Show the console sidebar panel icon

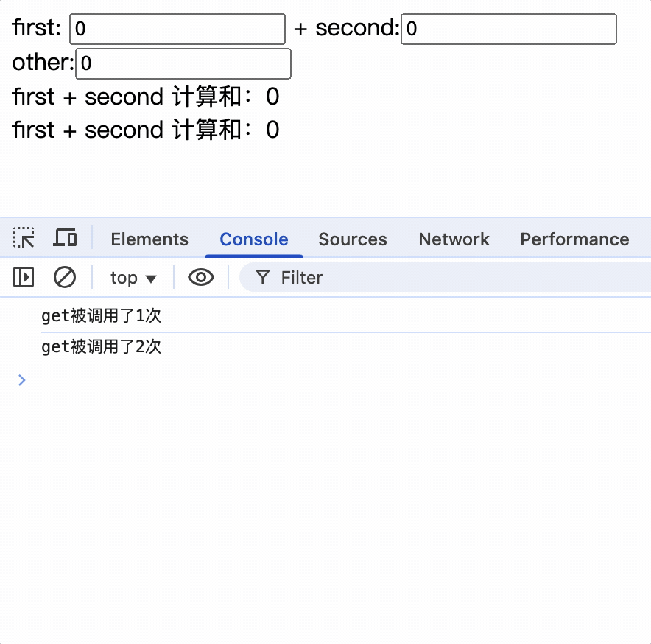coord(24,277)
